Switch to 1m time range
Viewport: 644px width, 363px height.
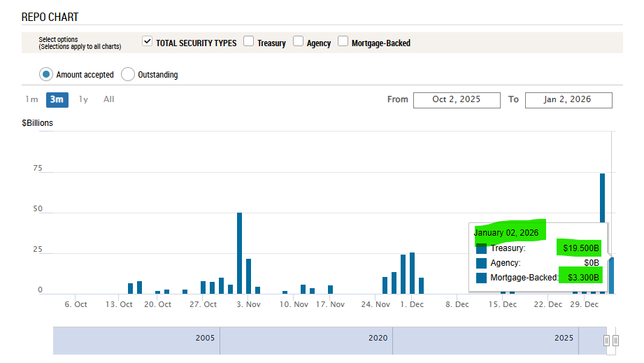pyautogui.click(x=31, y=99)
